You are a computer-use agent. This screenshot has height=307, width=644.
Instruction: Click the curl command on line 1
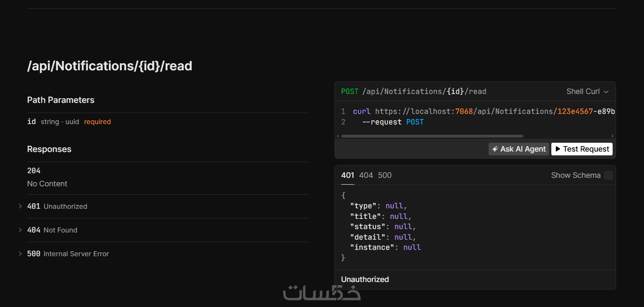484,111
